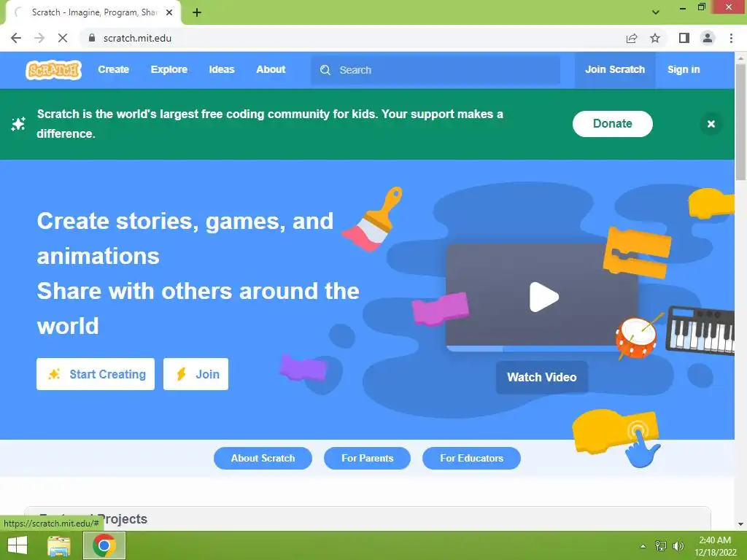The image size is (747, 560).
Task: Open the Create menu item
Action: pyautogui.click(x=113, y=69)
